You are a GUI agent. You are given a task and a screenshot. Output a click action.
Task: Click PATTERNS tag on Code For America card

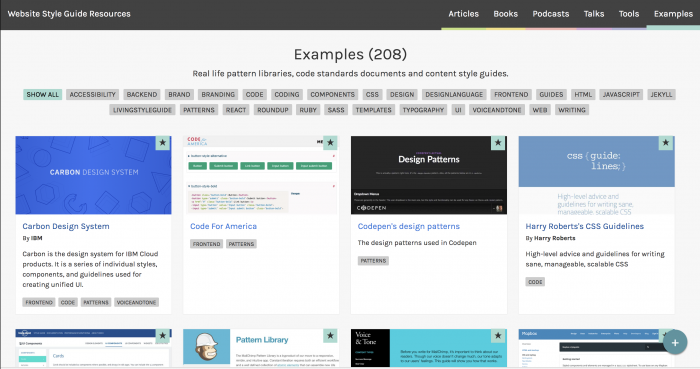[x=241, y=244]
